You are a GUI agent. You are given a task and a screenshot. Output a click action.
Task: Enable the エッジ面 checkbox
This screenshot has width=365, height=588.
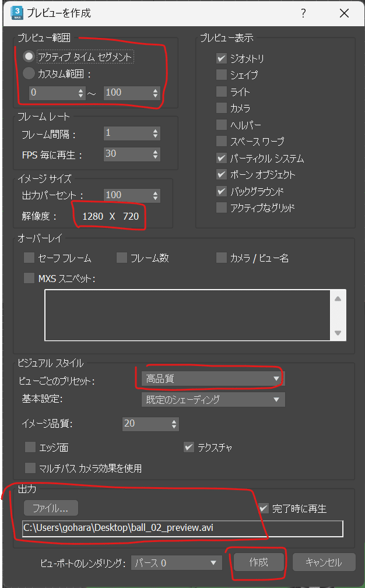[30, 447]
